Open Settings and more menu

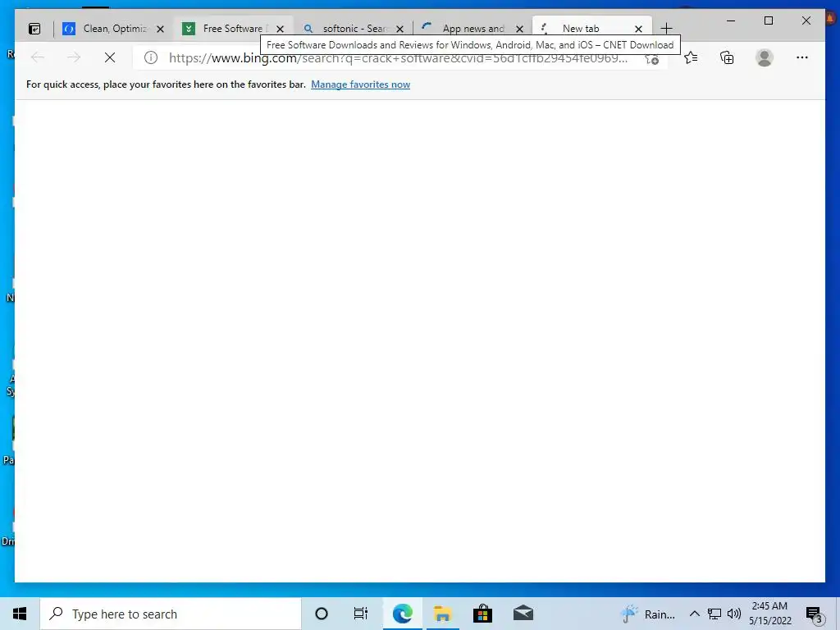(x=802, y=57)
